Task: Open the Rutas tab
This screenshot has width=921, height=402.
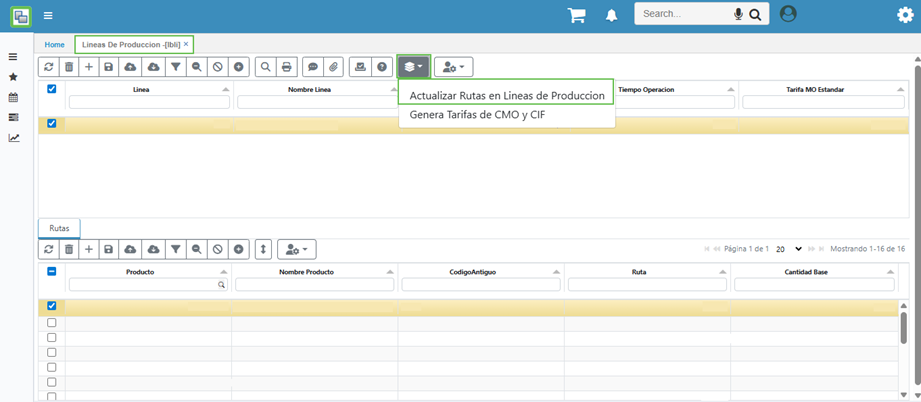Action: click(59, 228)
